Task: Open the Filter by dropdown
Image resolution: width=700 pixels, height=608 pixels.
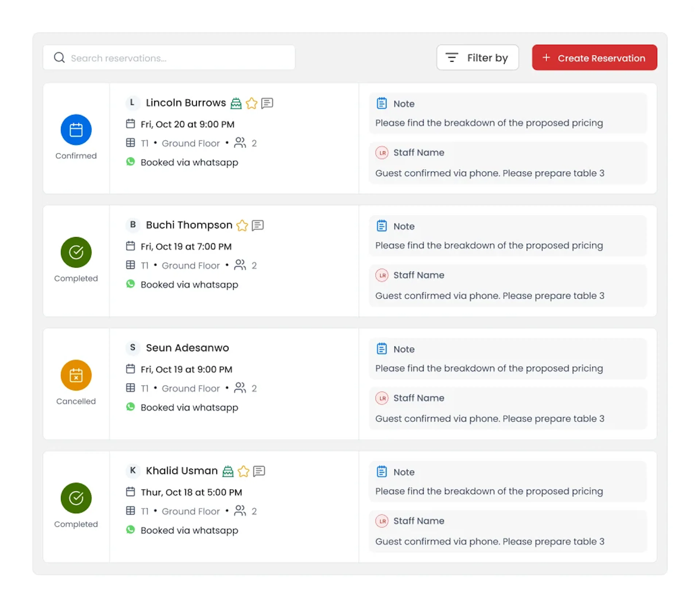Action: 477,58
